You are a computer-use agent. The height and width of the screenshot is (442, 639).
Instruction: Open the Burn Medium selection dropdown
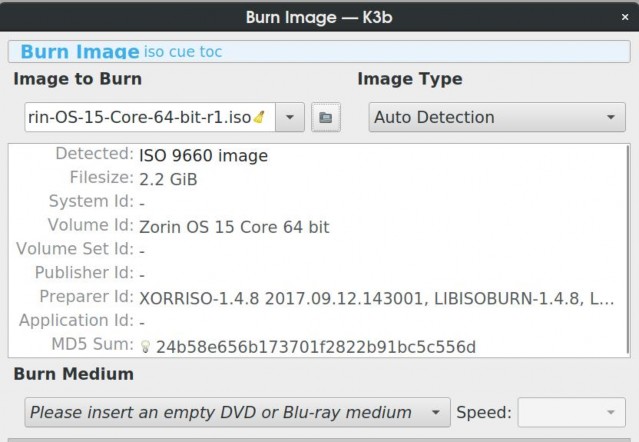[238, 412]
